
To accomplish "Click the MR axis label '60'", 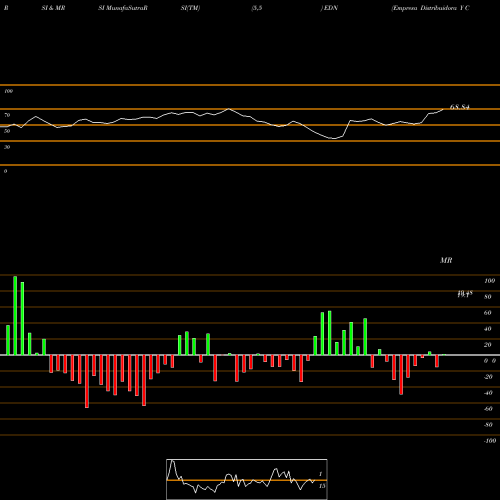I will (488, 313).
